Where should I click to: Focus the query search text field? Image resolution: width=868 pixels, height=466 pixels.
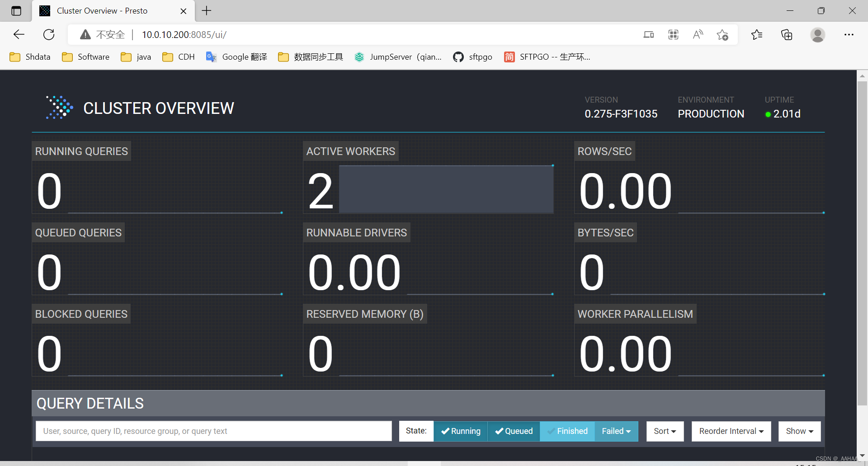pyautogui.click(x=214, y=431)
